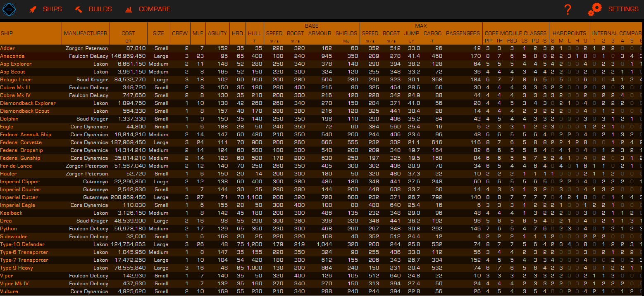Open the Compare menu

155,9
